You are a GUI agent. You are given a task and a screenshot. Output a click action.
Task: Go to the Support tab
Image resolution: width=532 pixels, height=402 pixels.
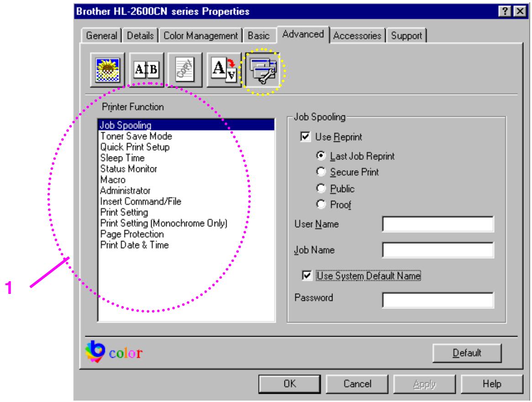click(x=406, y=36)
